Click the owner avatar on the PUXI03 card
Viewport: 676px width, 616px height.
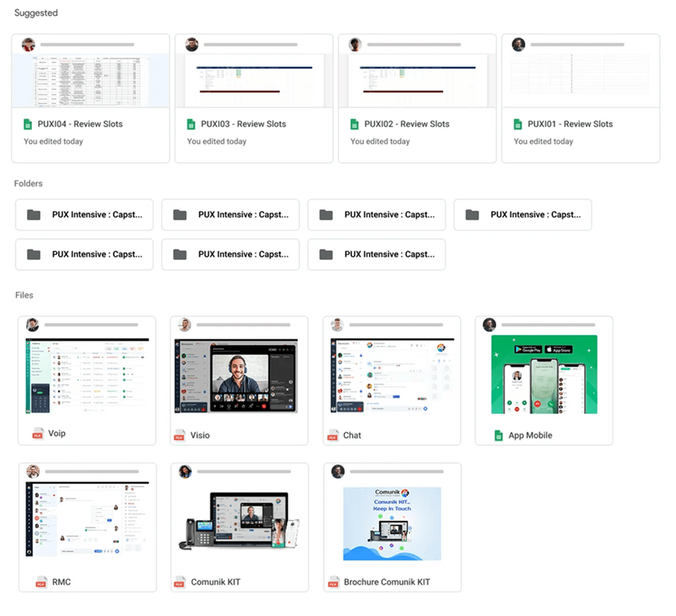(192, 44)
